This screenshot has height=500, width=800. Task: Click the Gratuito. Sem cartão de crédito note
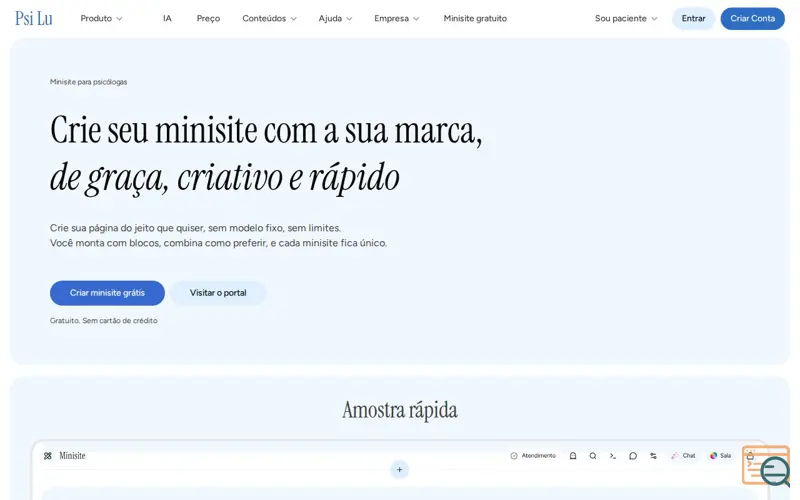point(104,320)
